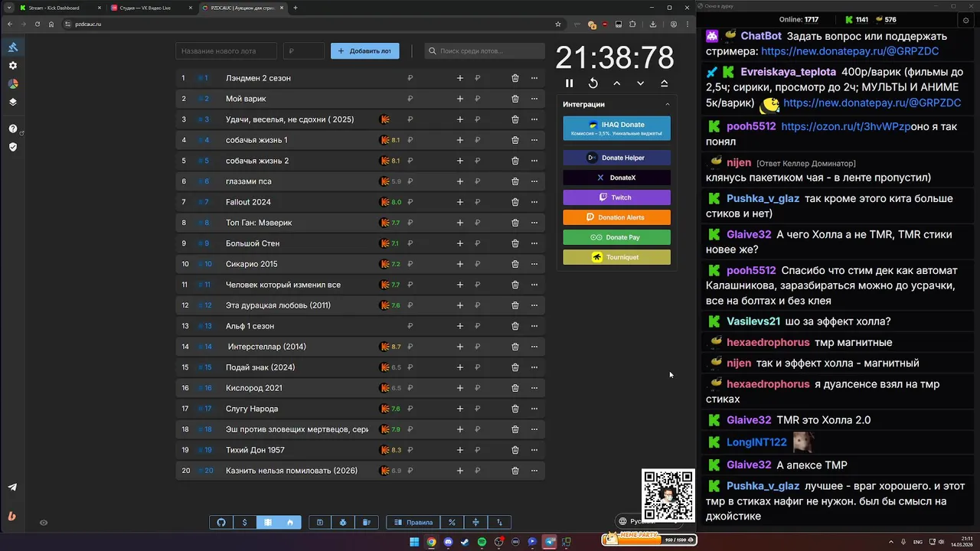Select the PZDCAUC browser tab
The width and height of the screenshot is (980, 551).
[x=242, y=8]
